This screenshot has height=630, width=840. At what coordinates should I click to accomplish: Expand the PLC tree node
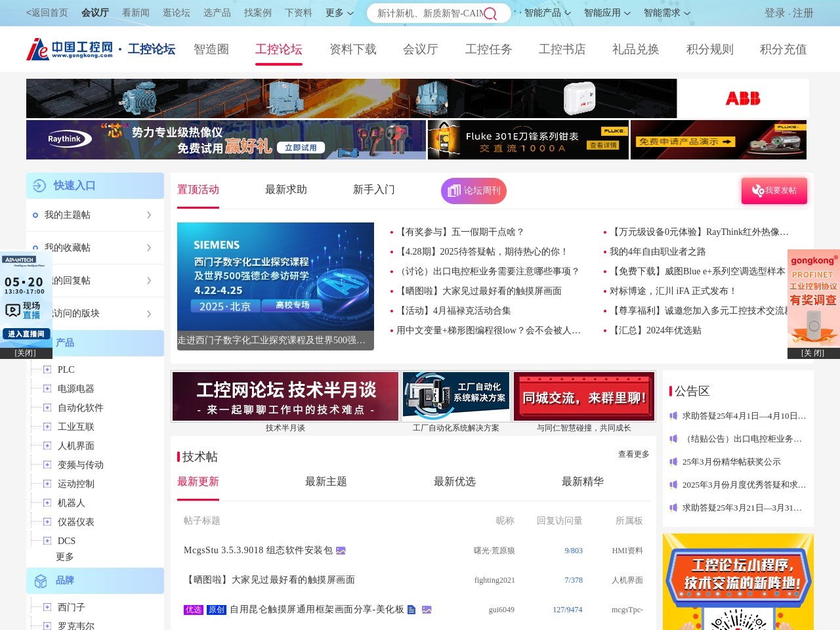click(47, 369)
